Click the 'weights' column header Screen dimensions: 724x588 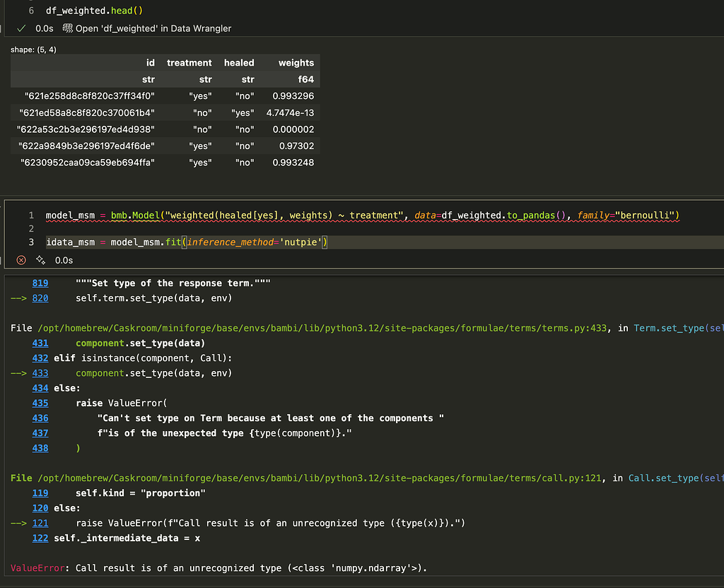pyautogui.click(x=296, y=63)
